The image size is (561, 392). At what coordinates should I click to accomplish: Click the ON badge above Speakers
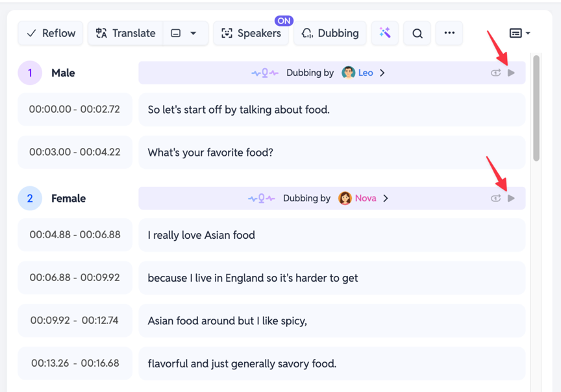pyautogui.click(x=284, y=21)
